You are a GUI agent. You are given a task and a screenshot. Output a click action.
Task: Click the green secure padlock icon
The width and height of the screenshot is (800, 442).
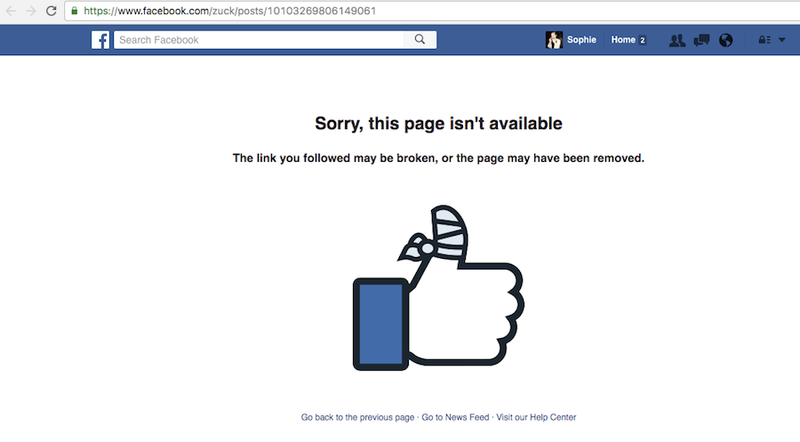(74, 11)
